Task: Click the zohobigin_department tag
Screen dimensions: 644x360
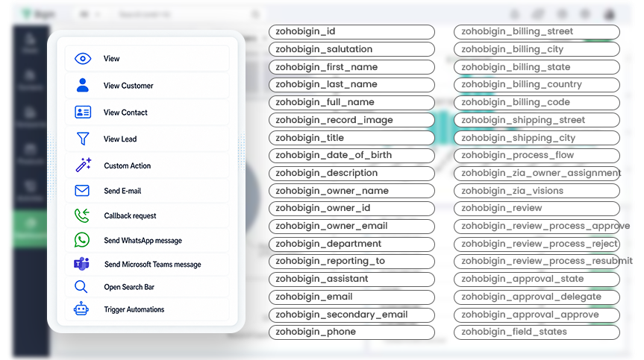Action: pyautogui.click(x=351, y=244)
